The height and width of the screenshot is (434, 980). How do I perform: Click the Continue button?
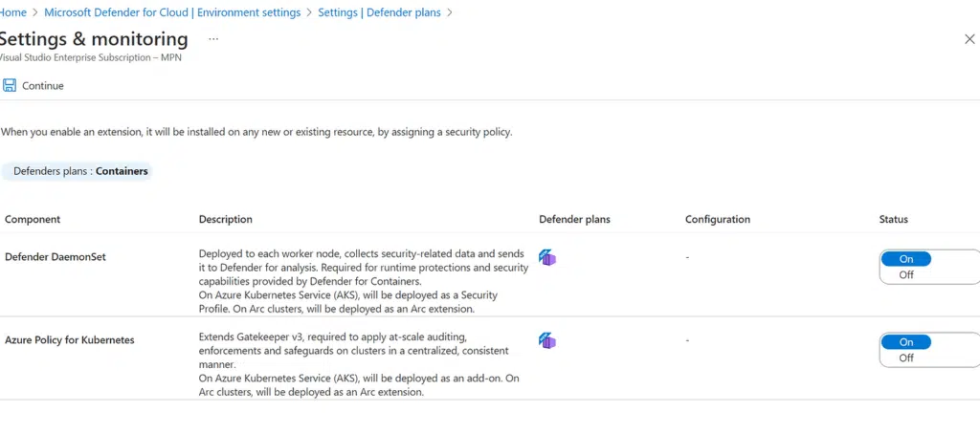point(33,85)
